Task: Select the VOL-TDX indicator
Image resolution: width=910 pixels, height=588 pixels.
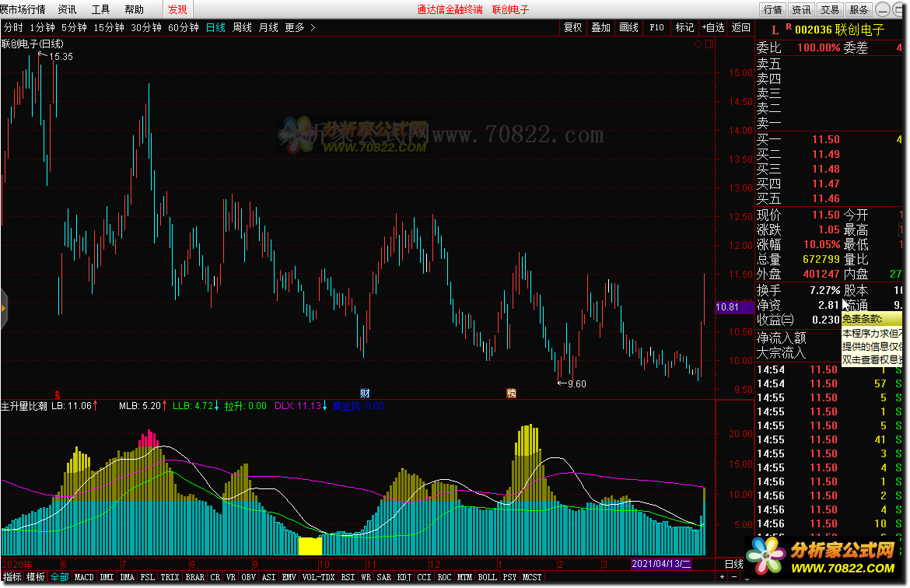Action: [319, 577]
